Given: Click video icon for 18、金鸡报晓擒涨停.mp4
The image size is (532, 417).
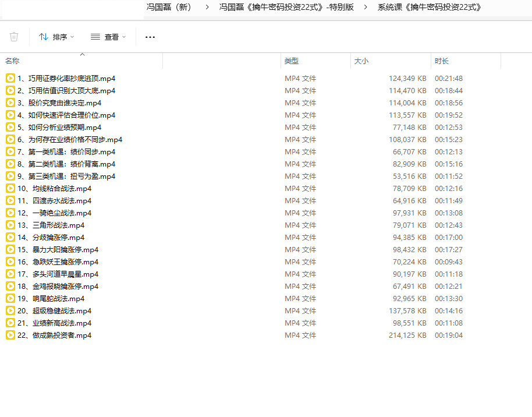Looking at the screenshot, I should 10,287.
